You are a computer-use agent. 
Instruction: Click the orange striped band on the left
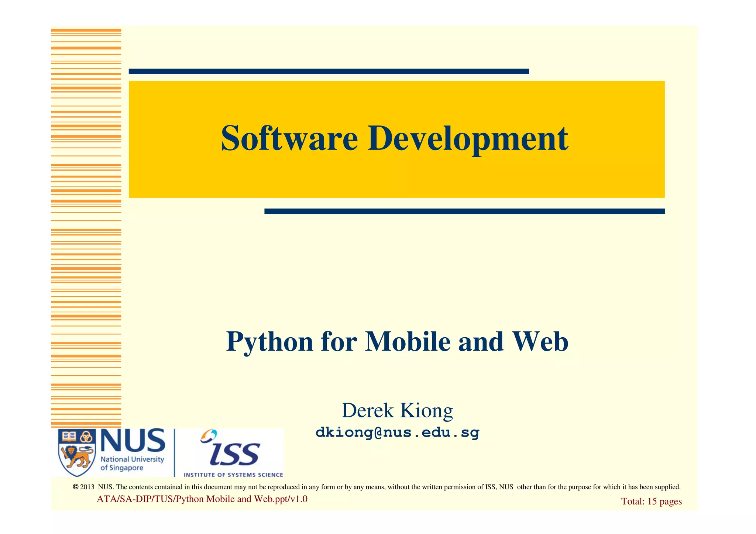pos(86,229)
